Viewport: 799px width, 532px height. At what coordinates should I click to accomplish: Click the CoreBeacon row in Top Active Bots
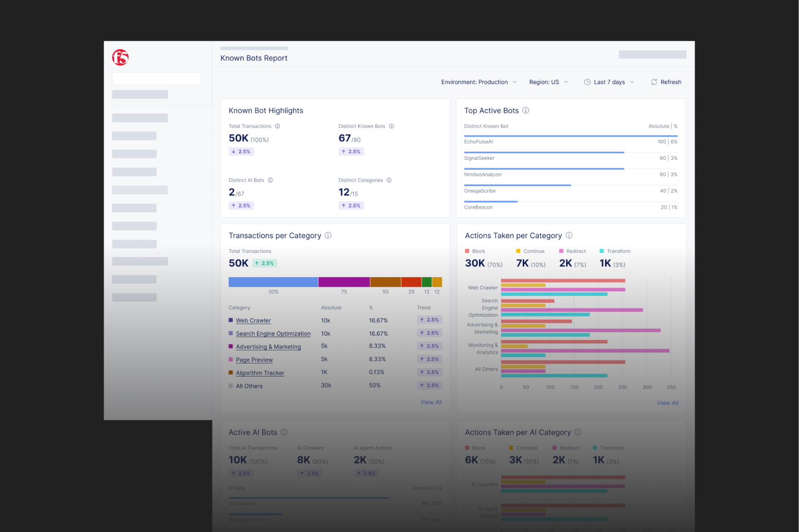571,206
